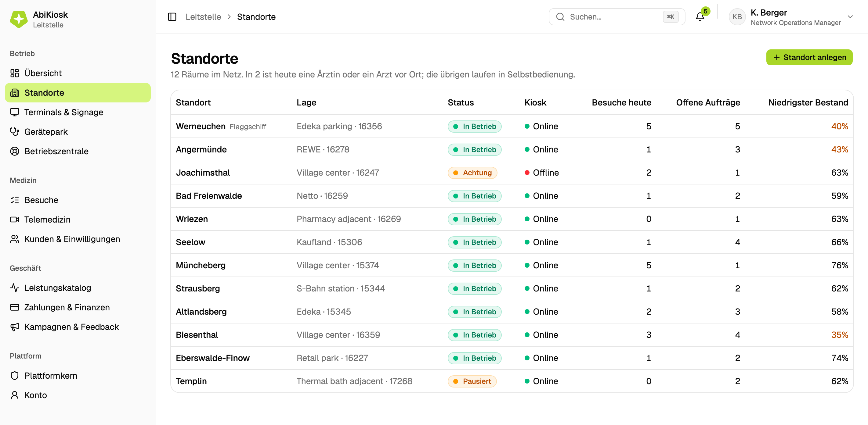Click the Offline kiosk status for Joachimsthal
868x425 pixels.
pyautogui.click(x=541, y=173)
